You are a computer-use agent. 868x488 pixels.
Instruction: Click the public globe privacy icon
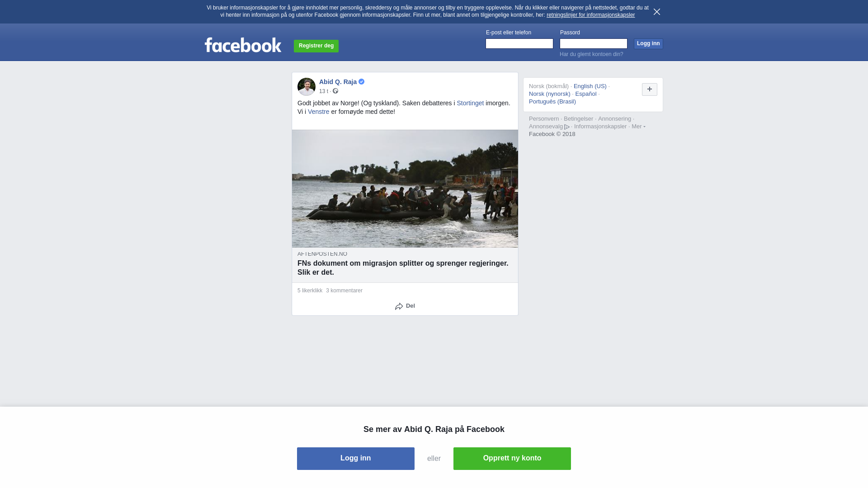[x=335, y=91]
